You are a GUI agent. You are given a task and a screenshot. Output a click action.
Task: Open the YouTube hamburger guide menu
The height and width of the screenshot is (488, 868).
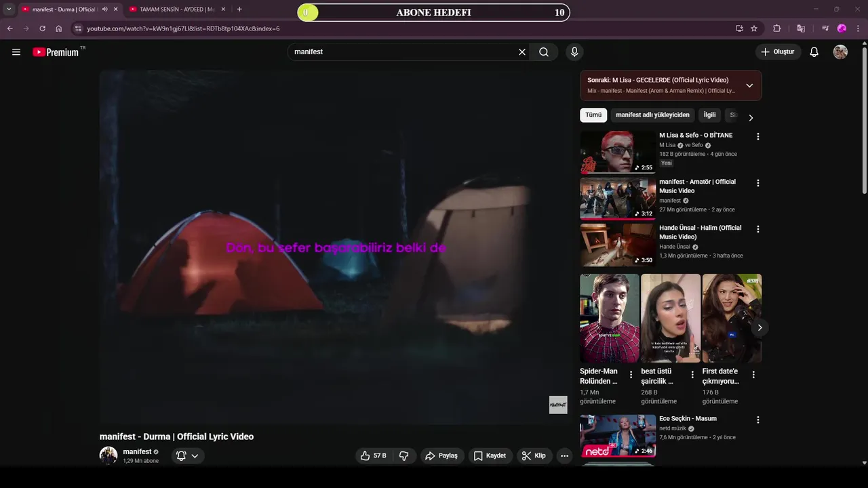coord(16,52)
